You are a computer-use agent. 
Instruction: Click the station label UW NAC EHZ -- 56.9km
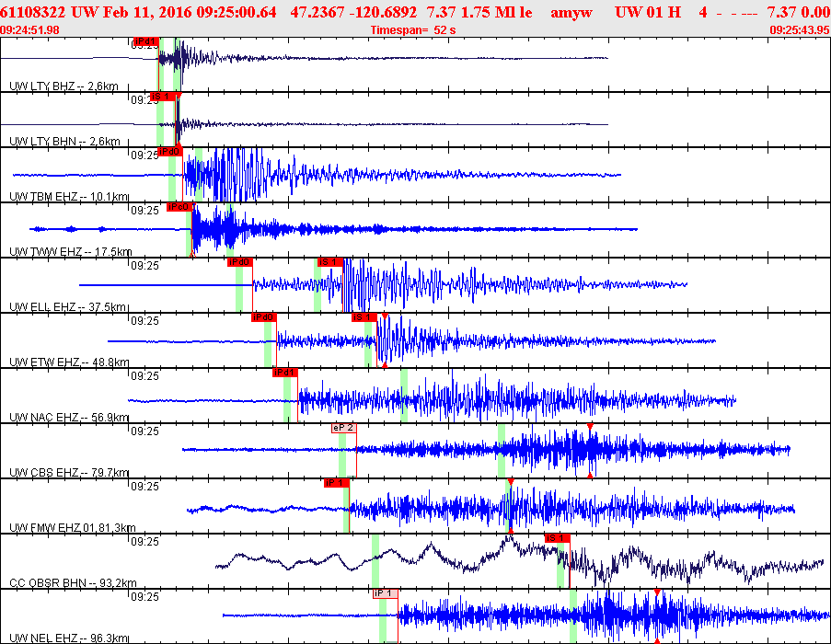click(69, 417)
